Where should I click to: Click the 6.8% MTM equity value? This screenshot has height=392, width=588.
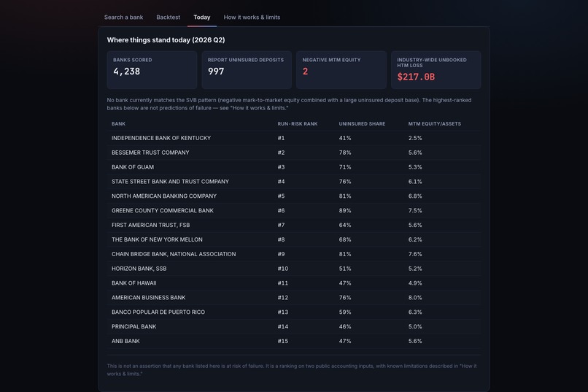click(x=415, y=196)
